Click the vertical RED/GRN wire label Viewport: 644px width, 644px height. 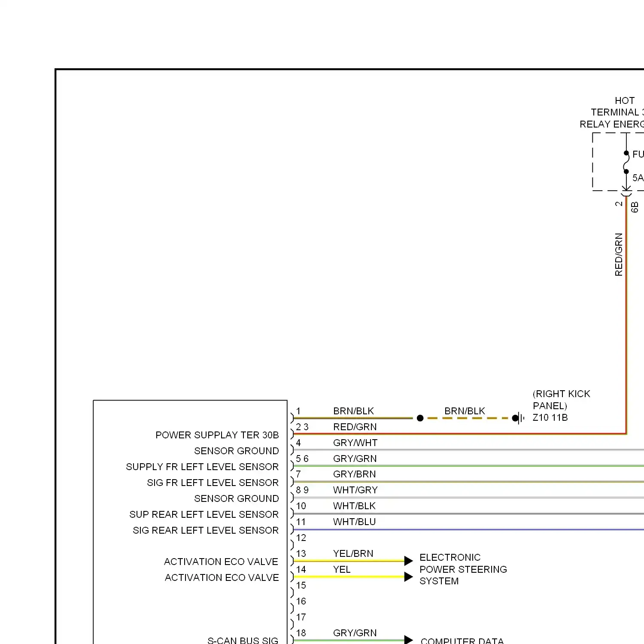tap(619, 255)
